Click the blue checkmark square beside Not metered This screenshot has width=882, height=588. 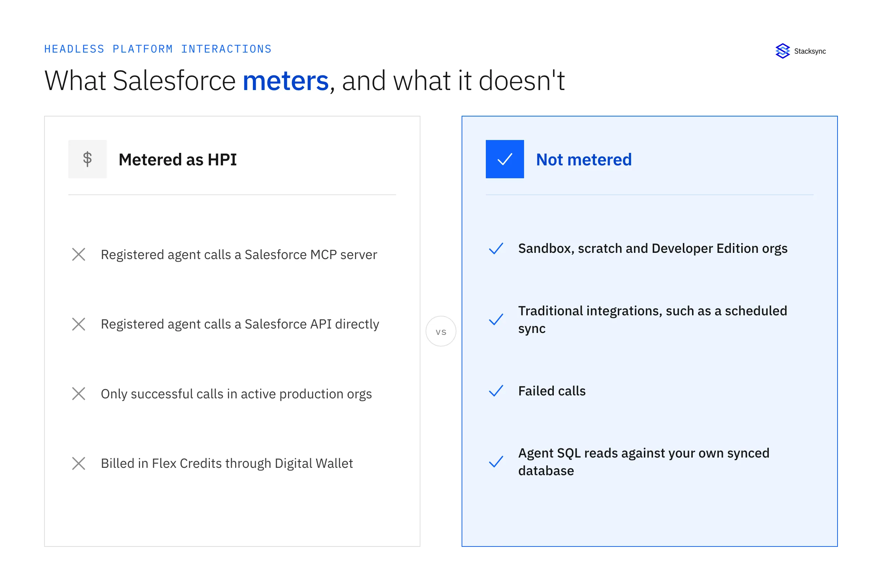pyautogui.click(x=505, y=159)
